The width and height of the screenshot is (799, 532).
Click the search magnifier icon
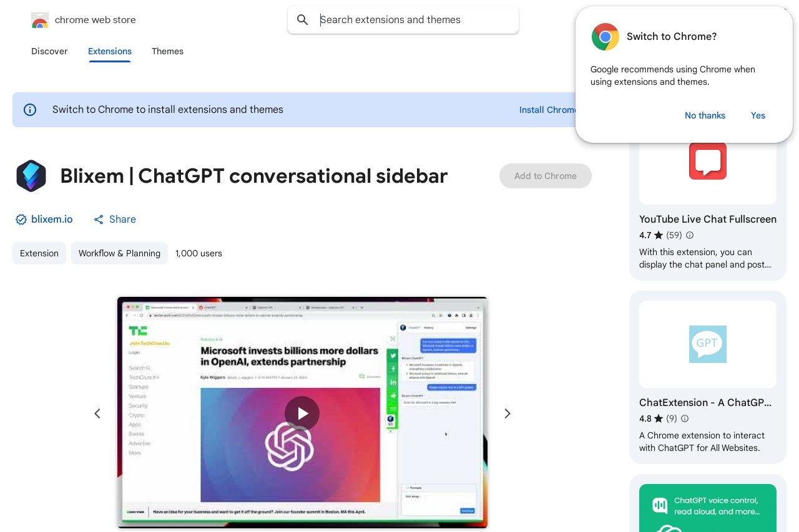(x=303, y=20)
